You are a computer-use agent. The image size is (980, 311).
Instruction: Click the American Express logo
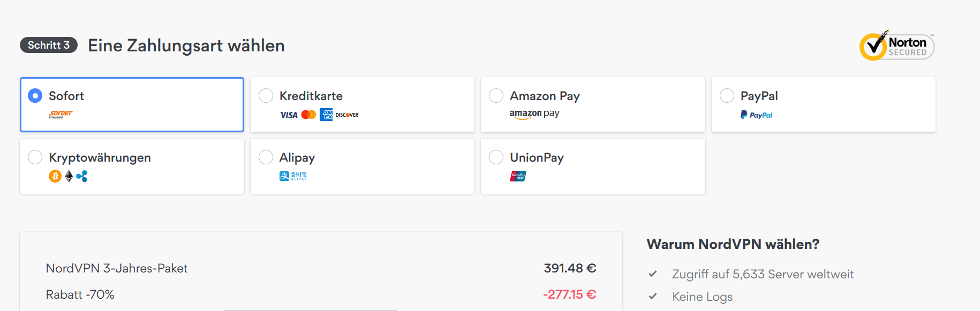[326, 115]
